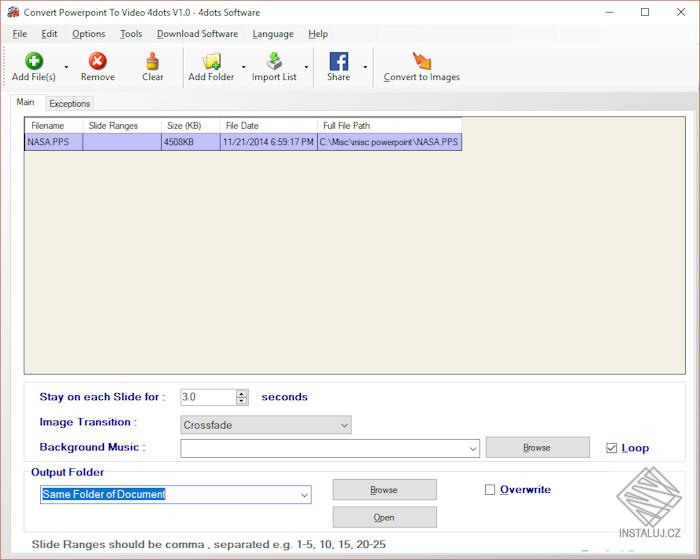Decrease slide duration with down spinner arrow
Viewport: 700px width, 560px height.
(242, 401)
